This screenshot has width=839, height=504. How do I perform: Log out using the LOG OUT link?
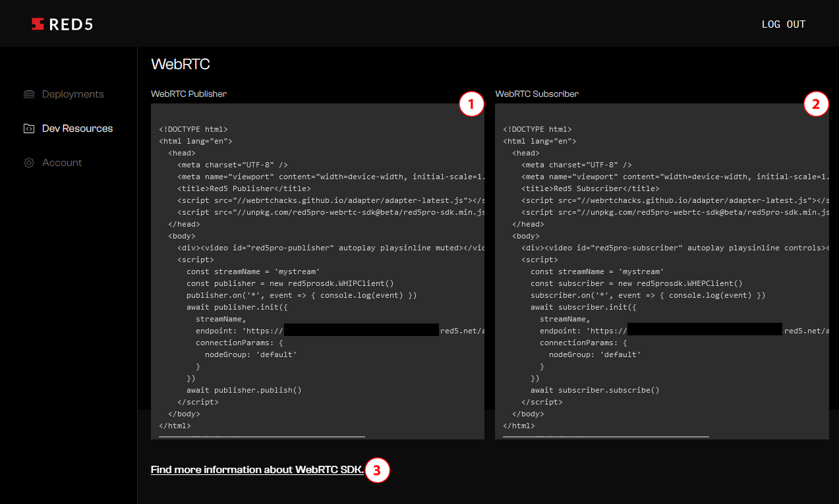pos(784,24)
